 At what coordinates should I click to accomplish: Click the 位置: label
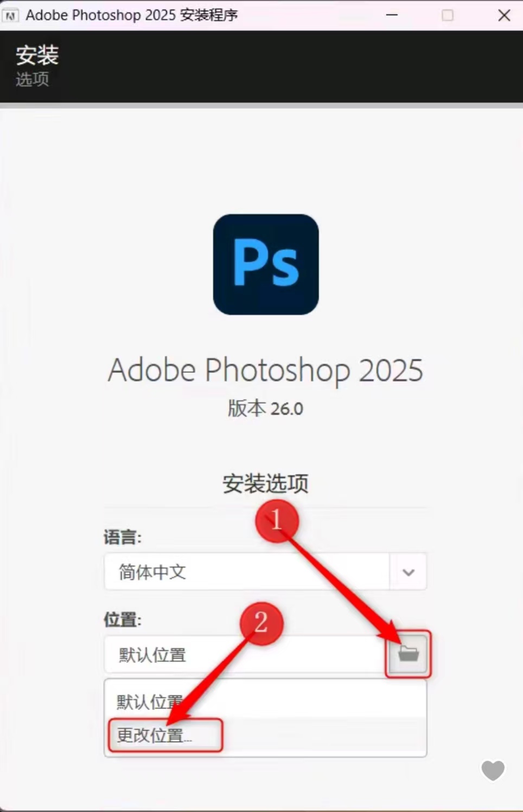pyautogui.click(x=123, y=619)
